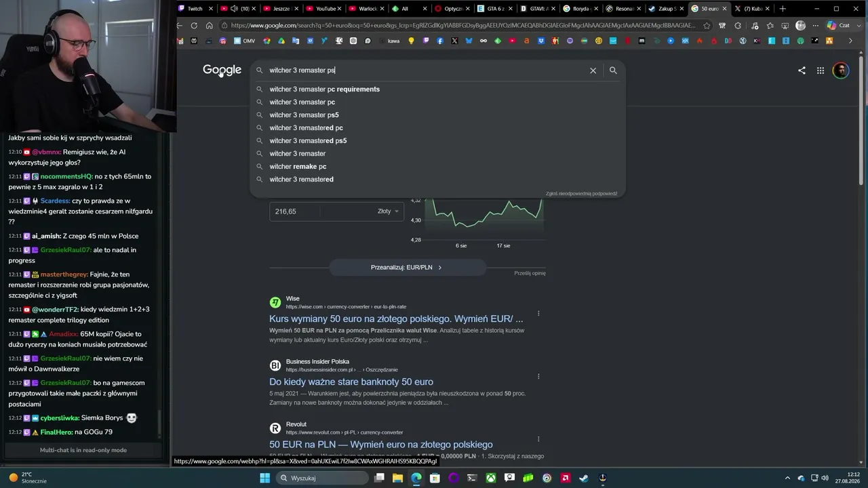
Task: Open more options for the Wise result
Action: tap(538, 313)
